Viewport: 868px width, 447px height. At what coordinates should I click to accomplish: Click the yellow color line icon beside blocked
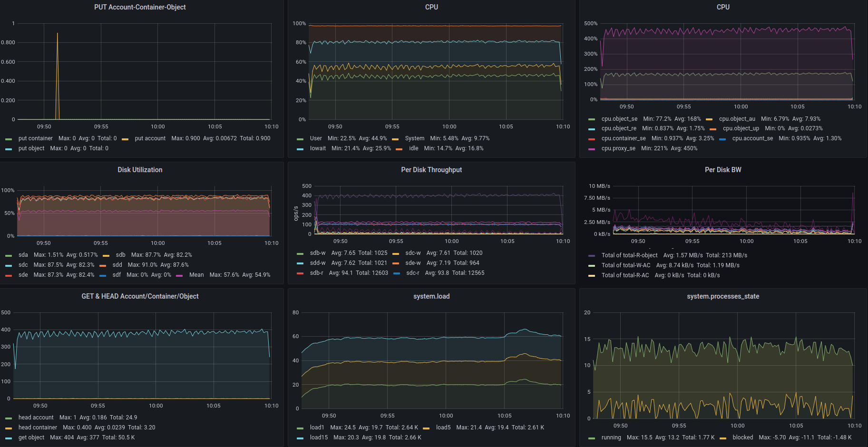coord(723,438)
